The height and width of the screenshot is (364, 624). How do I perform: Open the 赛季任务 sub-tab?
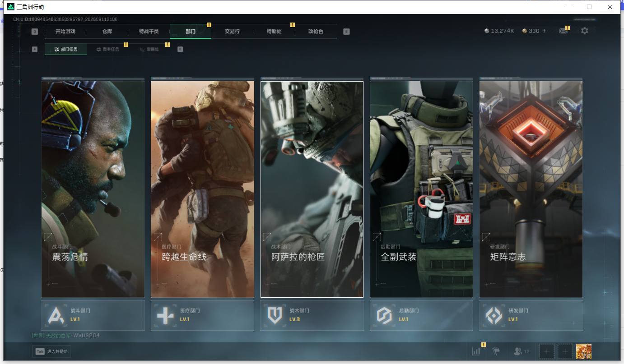point(107,49)
